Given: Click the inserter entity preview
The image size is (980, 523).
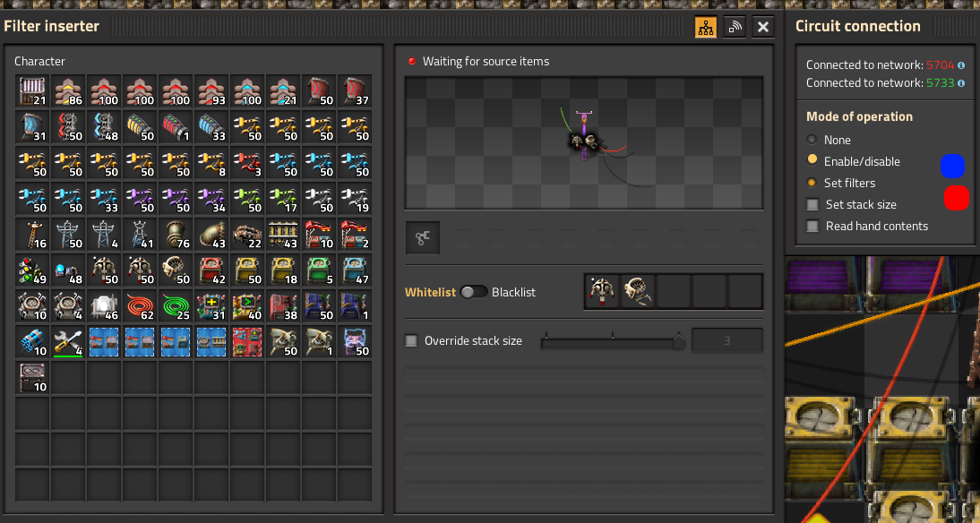Looking at the screenshot, I should [x=584, y=142].
